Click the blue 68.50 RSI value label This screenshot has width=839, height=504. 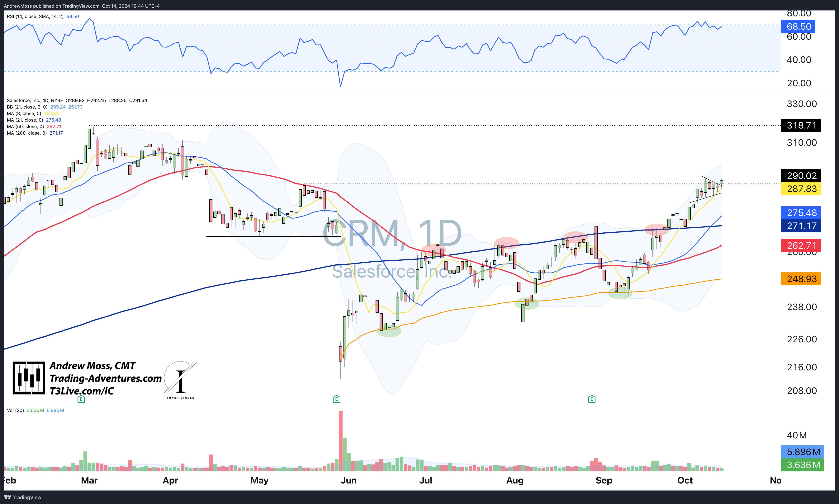798,26
